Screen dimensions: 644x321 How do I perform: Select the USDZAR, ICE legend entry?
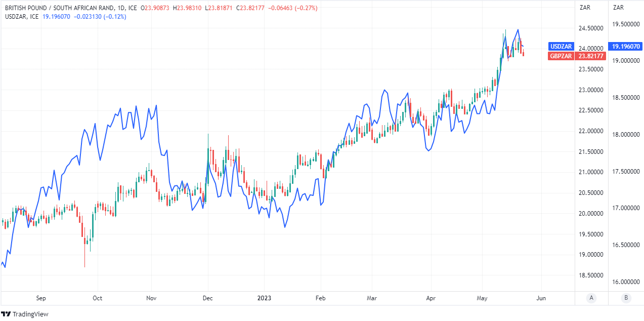[x=21, y=17]
